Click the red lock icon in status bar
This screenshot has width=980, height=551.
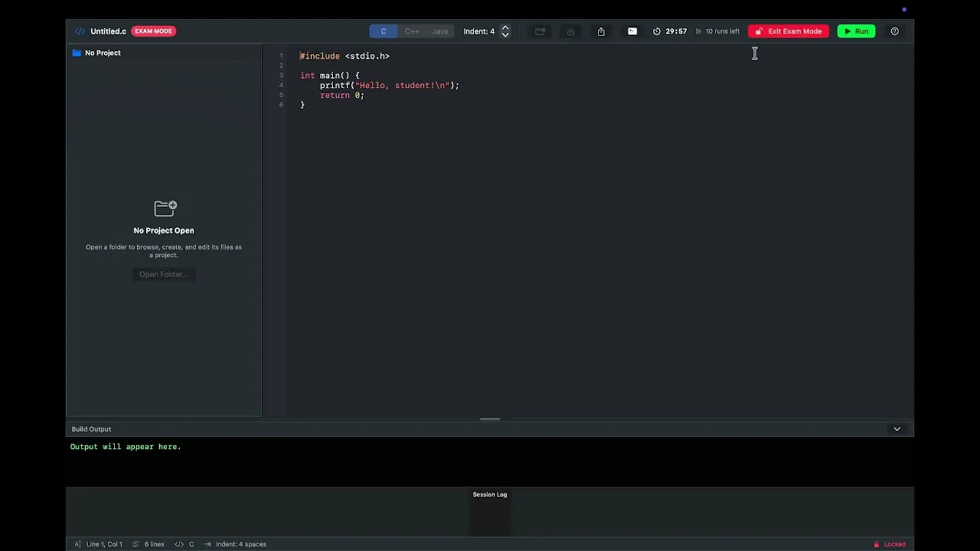coord(876,544)
